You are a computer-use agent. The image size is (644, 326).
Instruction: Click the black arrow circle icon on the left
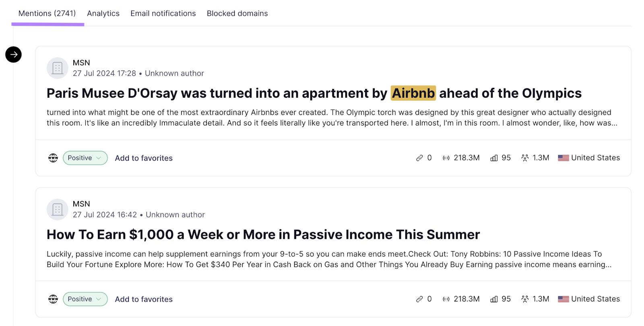[13, 54]
